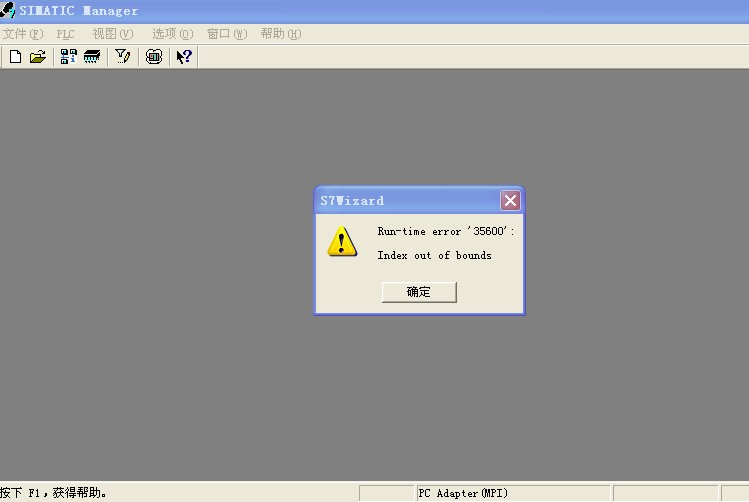Click SIMATIC Manager title bar app icon
Screen dimensions: 749x502
pyautogui.click(x=8, y=10)
